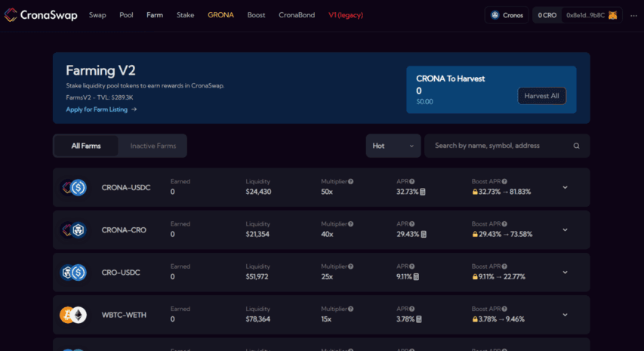The height and width of the screenshot is (351, 644).
Task: Click the WBTC-WETH token pair icon
Action: point(73,315)
